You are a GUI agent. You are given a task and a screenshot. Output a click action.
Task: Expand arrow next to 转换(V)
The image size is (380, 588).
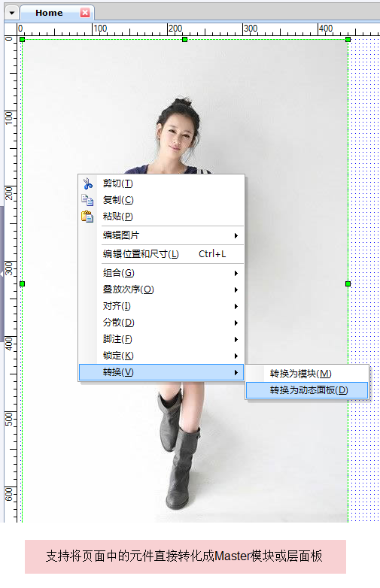(x=236, y=372)
